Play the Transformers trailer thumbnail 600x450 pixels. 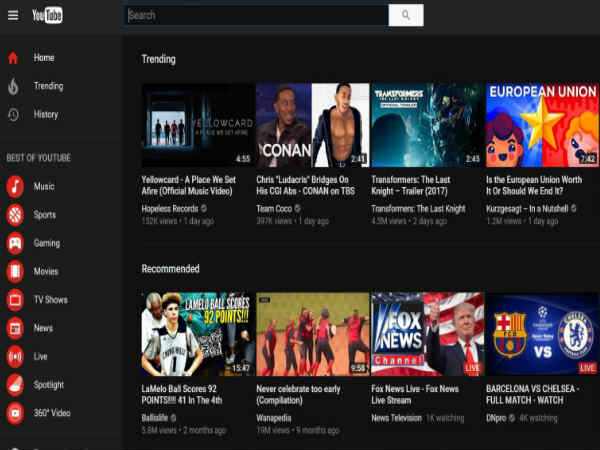pos(427,125)
